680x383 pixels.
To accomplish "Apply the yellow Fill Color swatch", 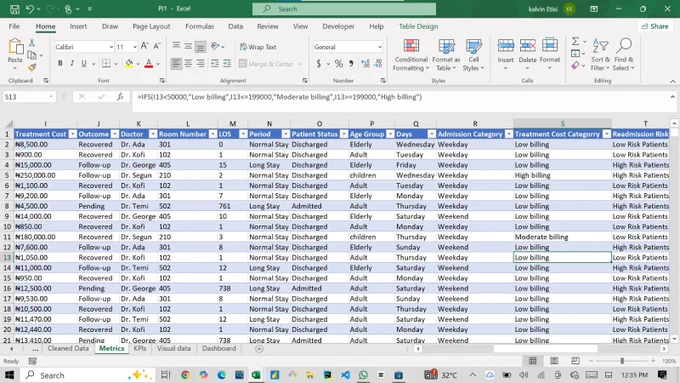I will (129, 64).
